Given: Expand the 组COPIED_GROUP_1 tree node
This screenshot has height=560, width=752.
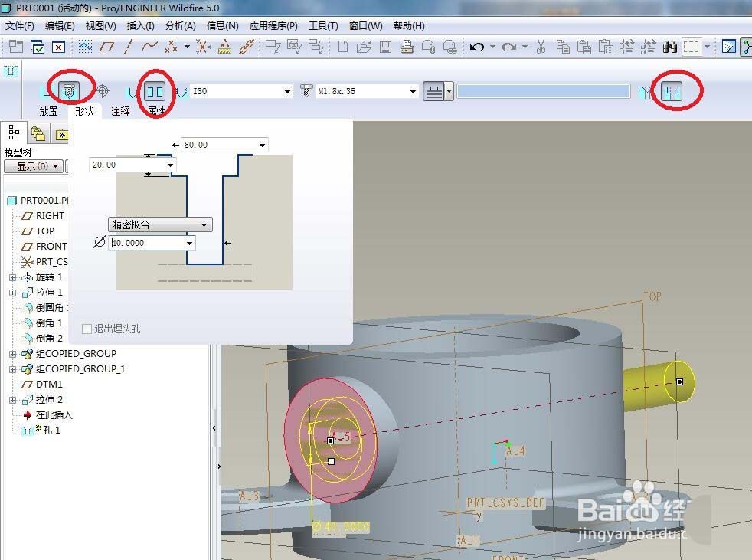Looking at the screenshot, I should click(x=12, y=369).
